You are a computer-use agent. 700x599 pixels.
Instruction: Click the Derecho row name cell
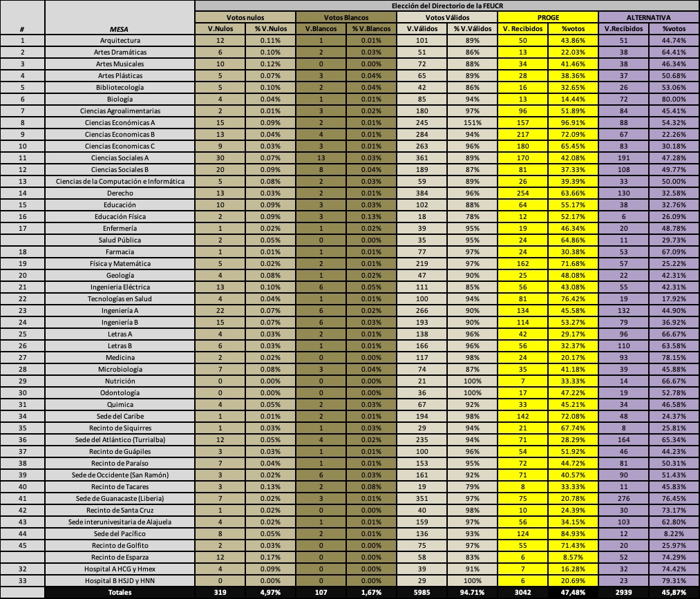(120, 193)
